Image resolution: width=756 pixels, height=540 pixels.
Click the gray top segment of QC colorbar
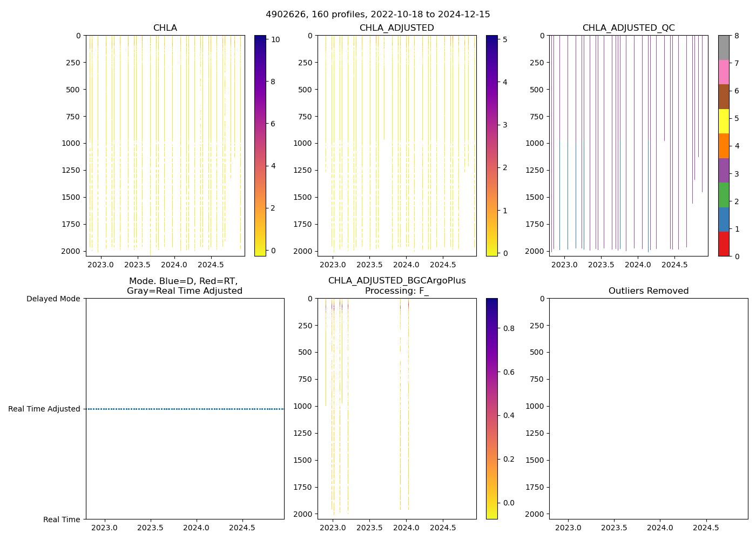pyautogui.click(x=724, y=48)
